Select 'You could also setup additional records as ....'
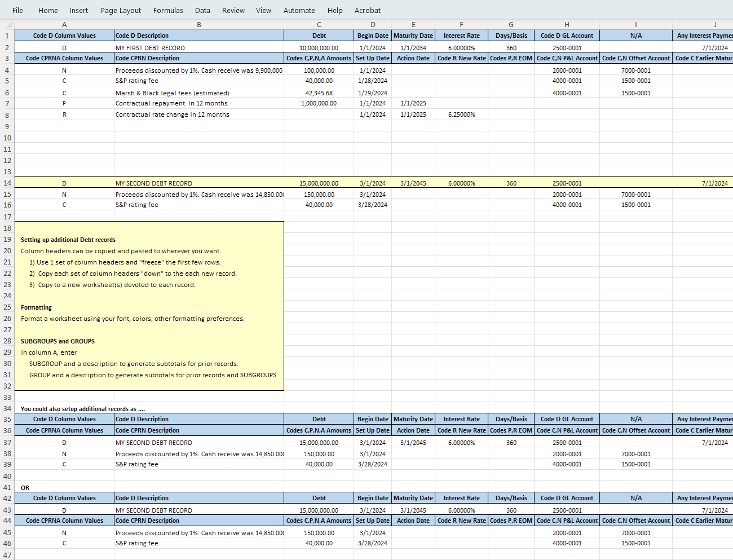This screenshot has width=733, height=560. [83, 409]
